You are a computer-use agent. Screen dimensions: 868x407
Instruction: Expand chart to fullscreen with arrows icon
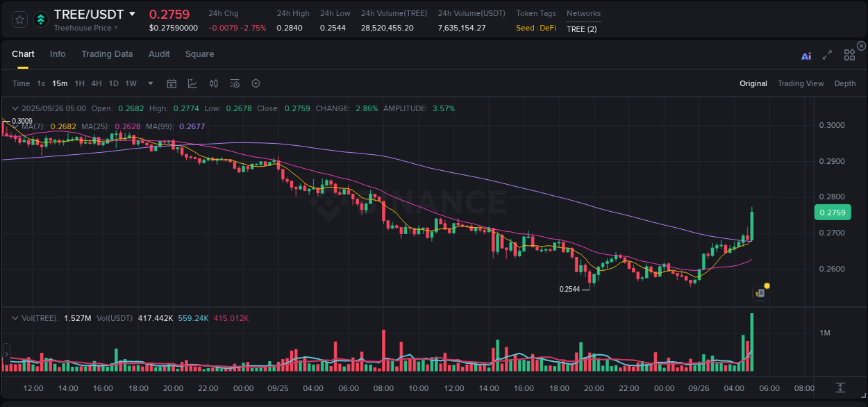[x=826, y=55]
